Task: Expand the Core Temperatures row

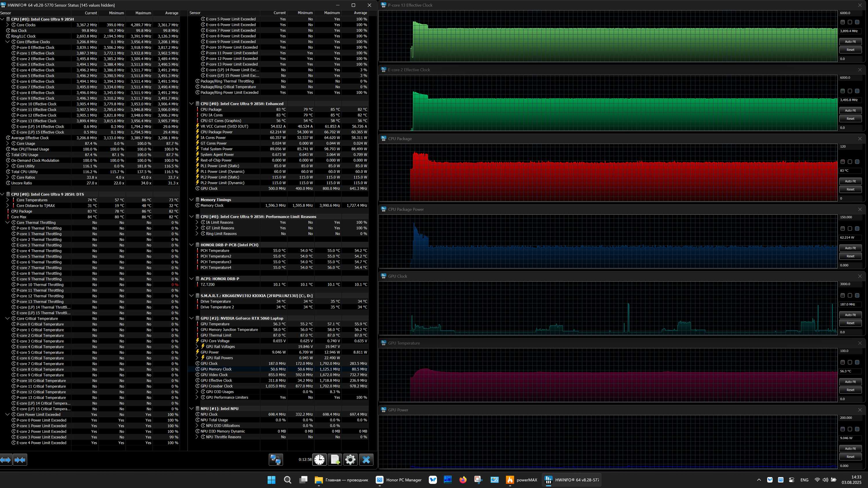Action: pos(8,200)
